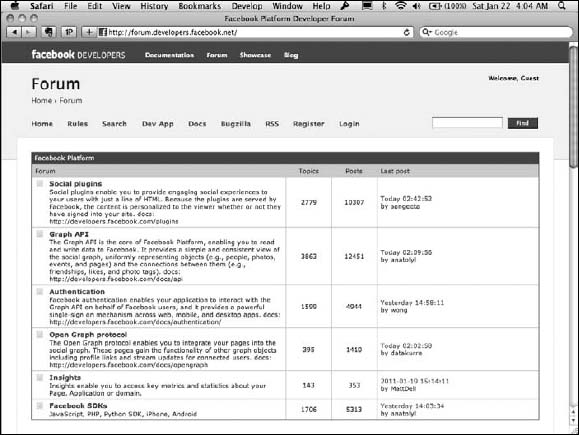Open the Develop menu
The height and width of the screenshot is (435, 579).
coord(247,6)
